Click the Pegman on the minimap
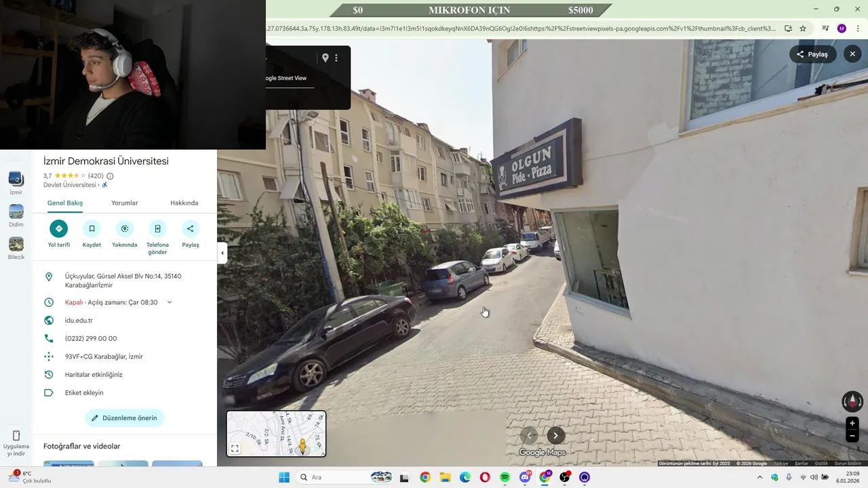The height and width of the screenshot is (488, 868). (x=302, y=445)
